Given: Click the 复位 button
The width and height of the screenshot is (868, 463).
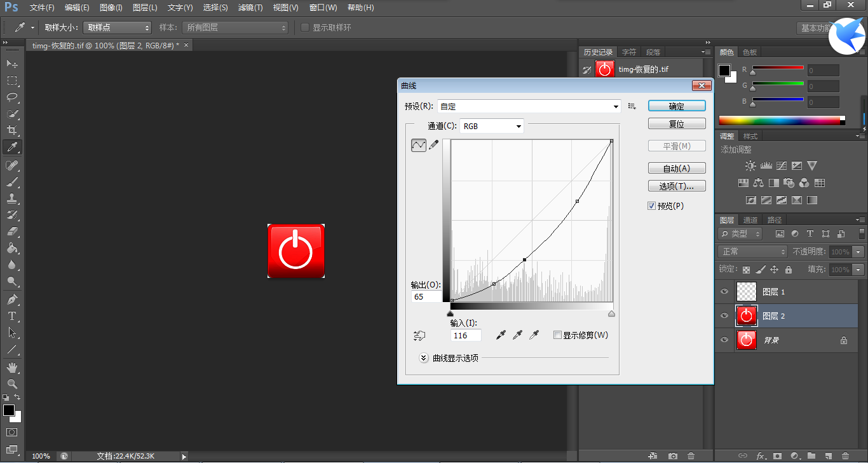Looking at the screenshot, I should (677, 124).
